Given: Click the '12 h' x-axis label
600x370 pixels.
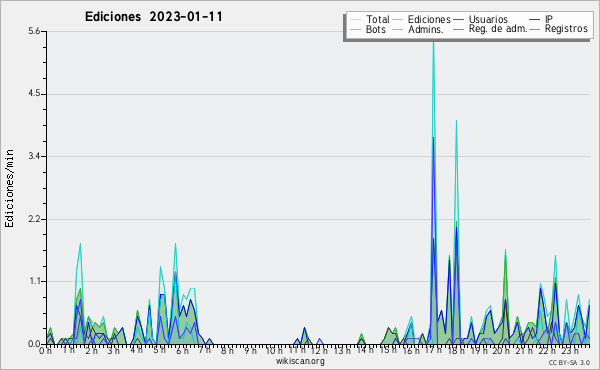Looking at the screenshot, I should pyautogui.click(x=318, y=350).
